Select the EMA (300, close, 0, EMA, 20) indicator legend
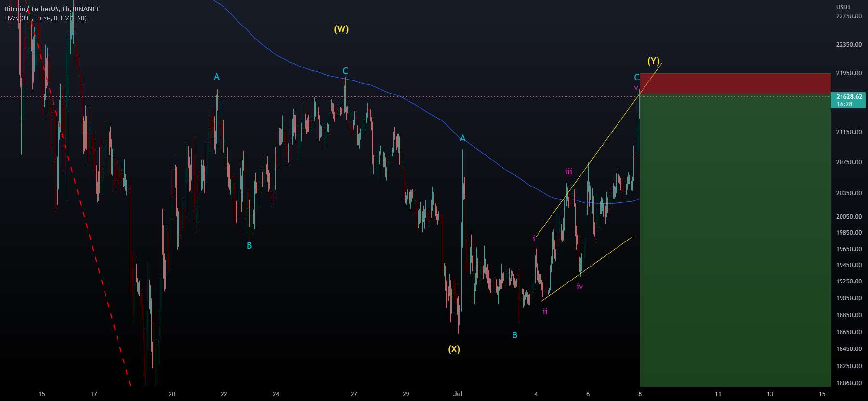868x401 pixels. point(45,18)
